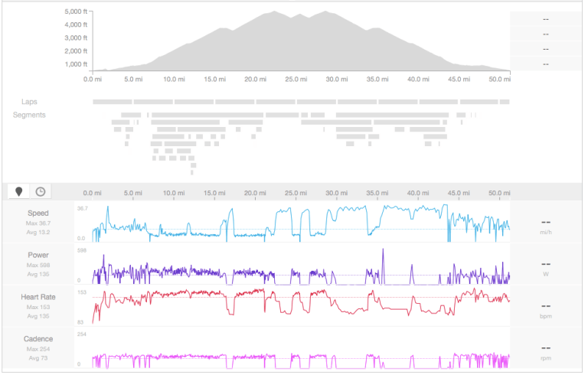The width and height of the screenshot is (588, 378).
Task: Click '10.0 mi' on the lower gray axis bar
Action: (x=174, y=193)
